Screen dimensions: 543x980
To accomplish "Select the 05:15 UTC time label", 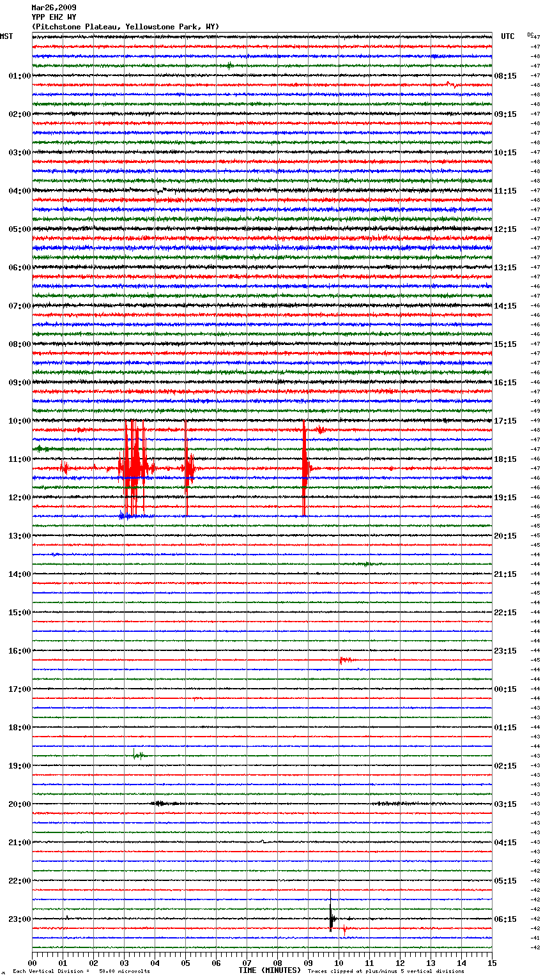I will [x=505, y=881].
